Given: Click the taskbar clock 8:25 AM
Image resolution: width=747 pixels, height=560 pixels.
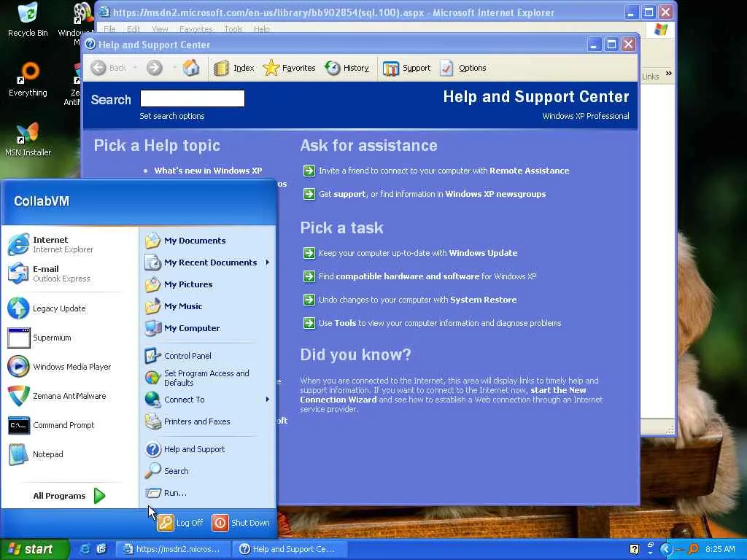Looking at the screenshot, I should (x=720, y=549).
